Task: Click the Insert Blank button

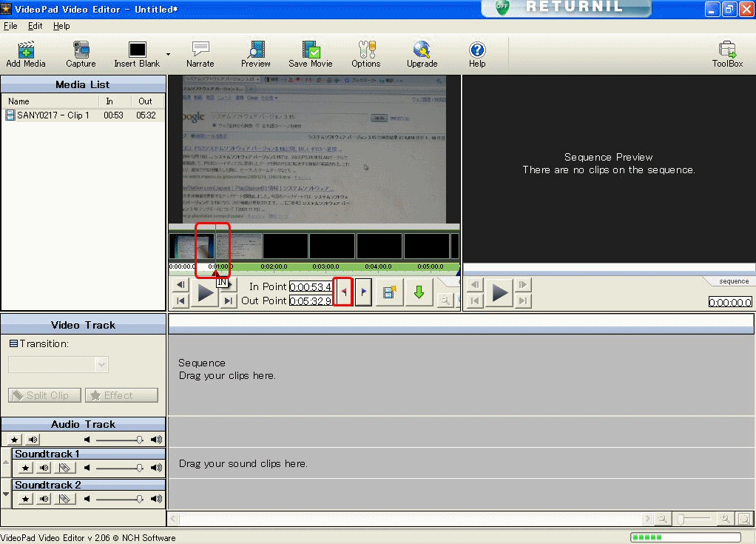Action: (x=137, y=53)
